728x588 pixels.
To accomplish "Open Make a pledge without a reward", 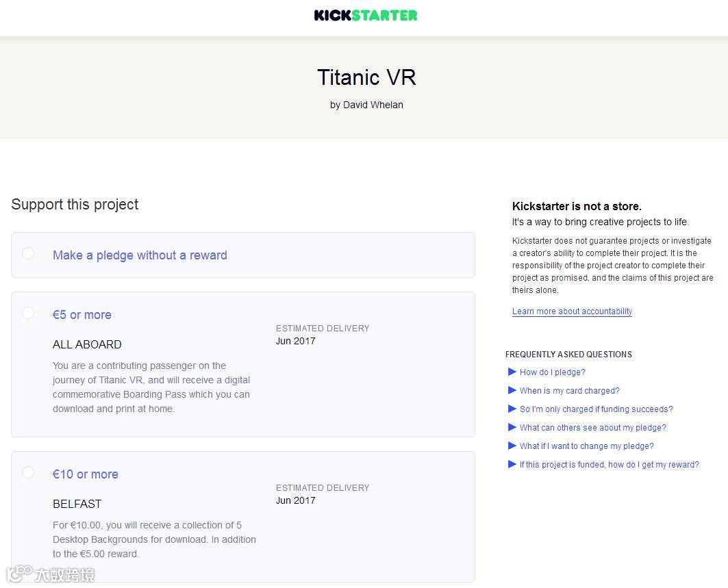I will click(140, 255).
